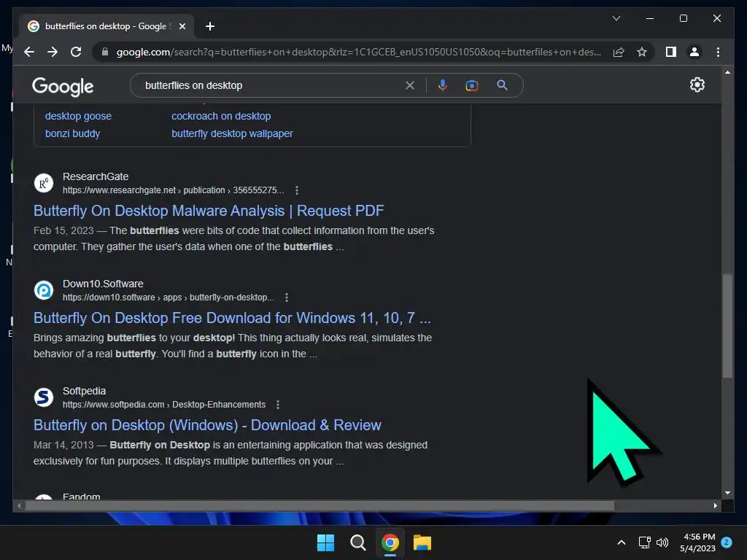Open Windows taskbar search
This screenshot has height=560, width=747.
(x=357, y=542)
